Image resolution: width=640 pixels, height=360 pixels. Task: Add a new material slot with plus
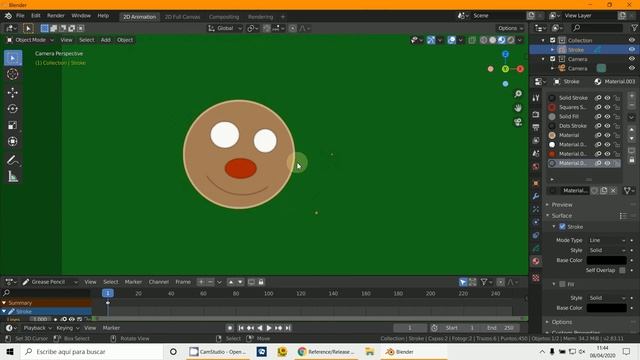(x=631, y=96)
